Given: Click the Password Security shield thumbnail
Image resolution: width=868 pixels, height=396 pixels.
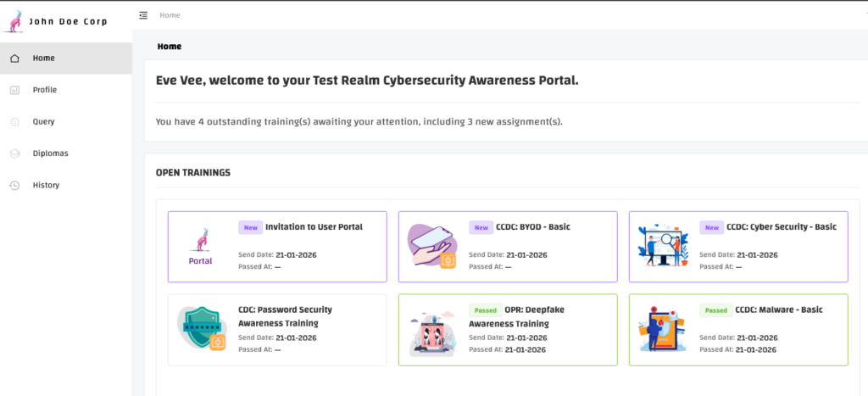Looking at the screenshot, I should 202,329.
